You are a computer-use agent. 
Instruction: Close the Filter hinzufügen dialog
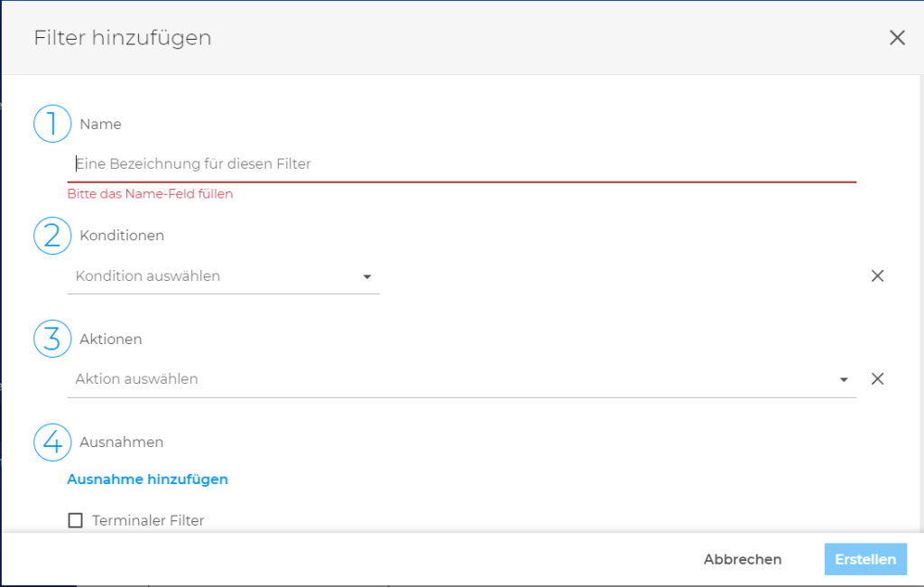[x=897, y=37]
